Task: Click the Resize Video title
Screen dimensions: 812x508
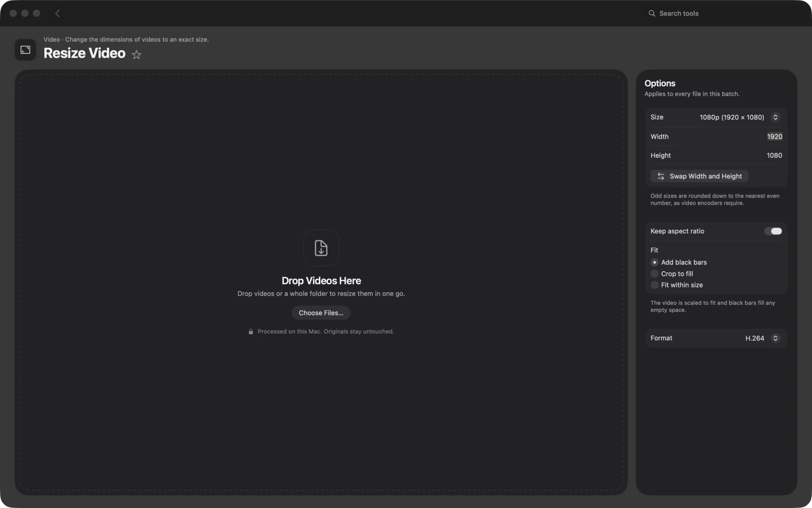Action: tap(84, 53)
